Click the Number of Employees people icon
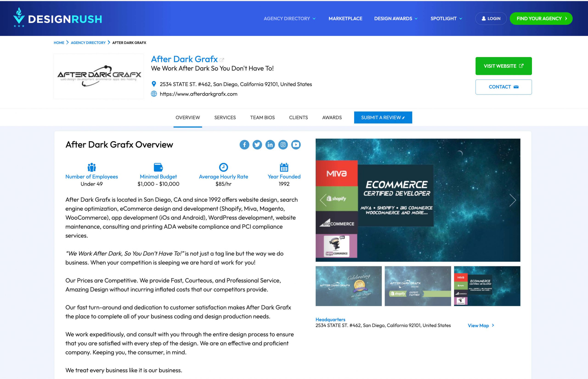 (x=92, y=167)
